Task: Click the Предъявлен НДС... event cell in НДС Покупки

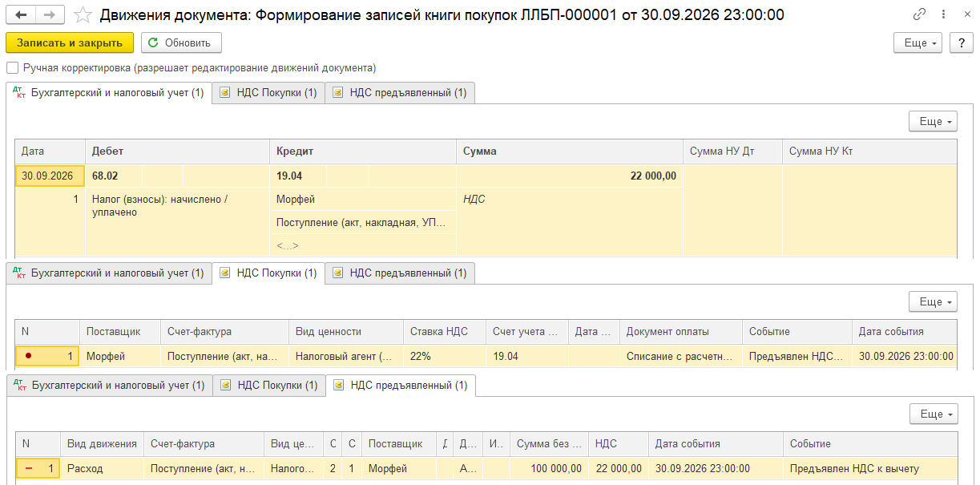Action: click(797, 356)
